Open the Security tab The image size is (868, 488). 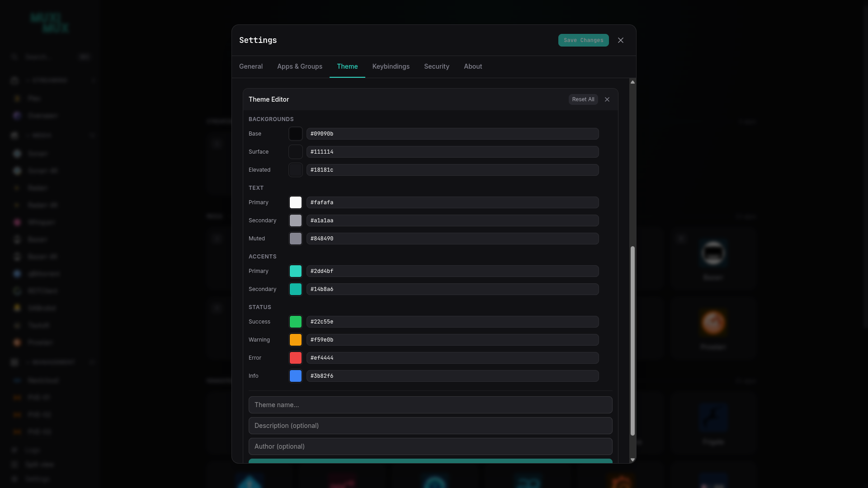pyautogui.click(x=437, y=66)
